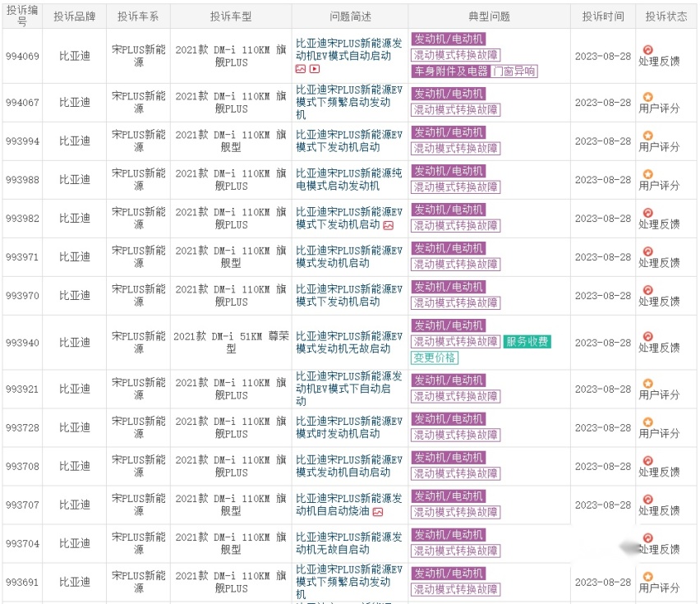Click model 2021款 DM-i 110KM 旗舰型 in row 993971

(x=231, y=256)
